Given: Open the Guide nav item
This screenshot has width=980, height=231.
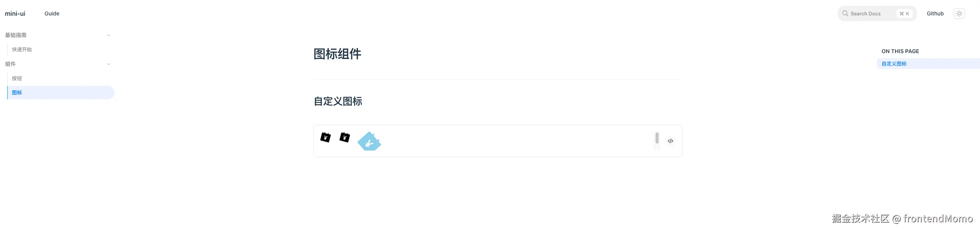Looking at the screenshot, I should click(x=52, y=13).
